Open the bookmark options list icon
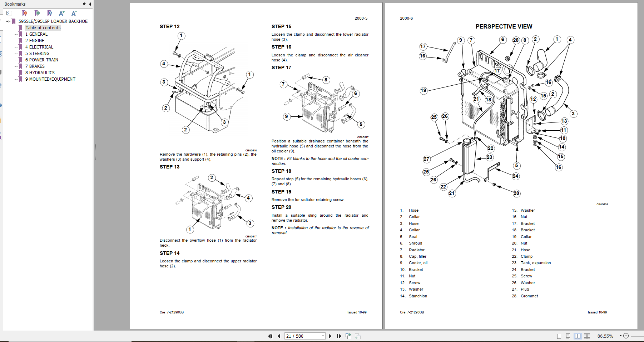 (9, 13)
